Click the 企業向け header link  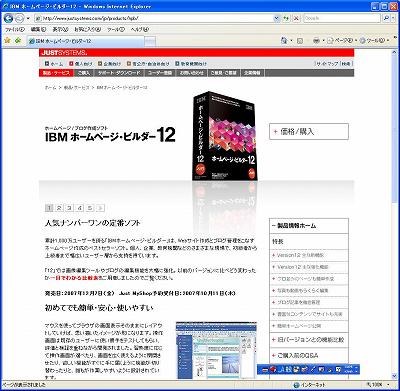click(x=109, y=63)
